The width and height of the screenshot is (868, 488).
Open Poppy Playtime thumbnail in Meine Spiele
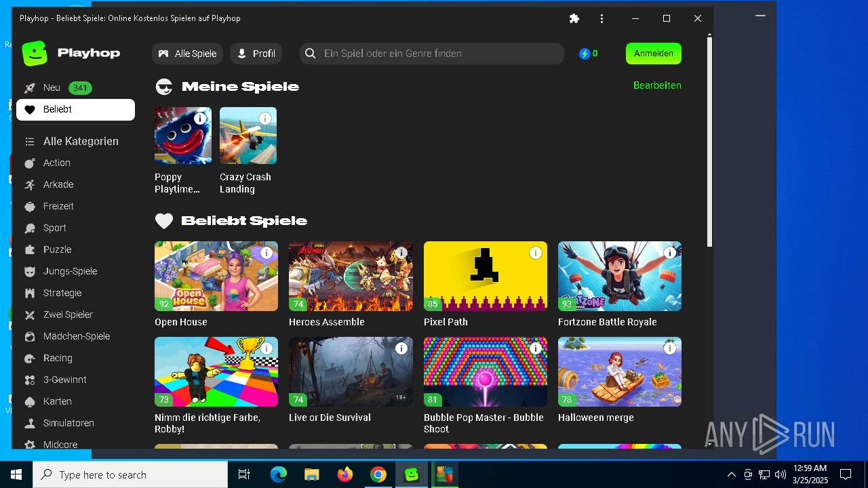(183, 136)
